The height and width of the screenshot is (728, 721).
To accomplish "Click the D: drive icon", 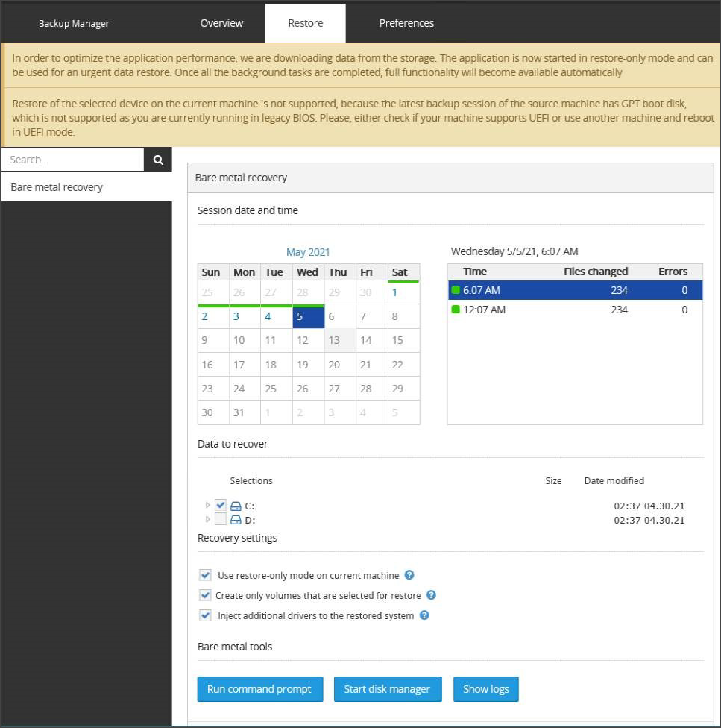I will [x=236, y=520].
